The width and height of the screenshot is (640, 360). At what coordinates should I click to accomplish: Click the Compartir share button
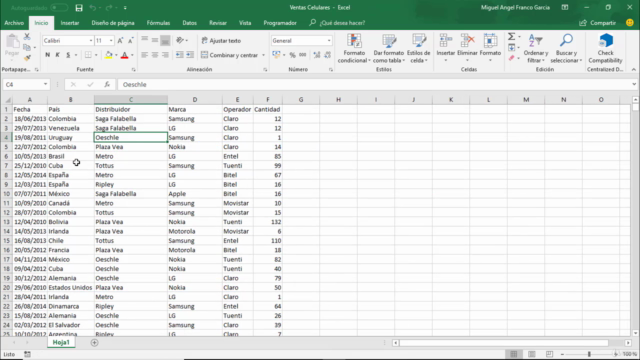[598, 23]
